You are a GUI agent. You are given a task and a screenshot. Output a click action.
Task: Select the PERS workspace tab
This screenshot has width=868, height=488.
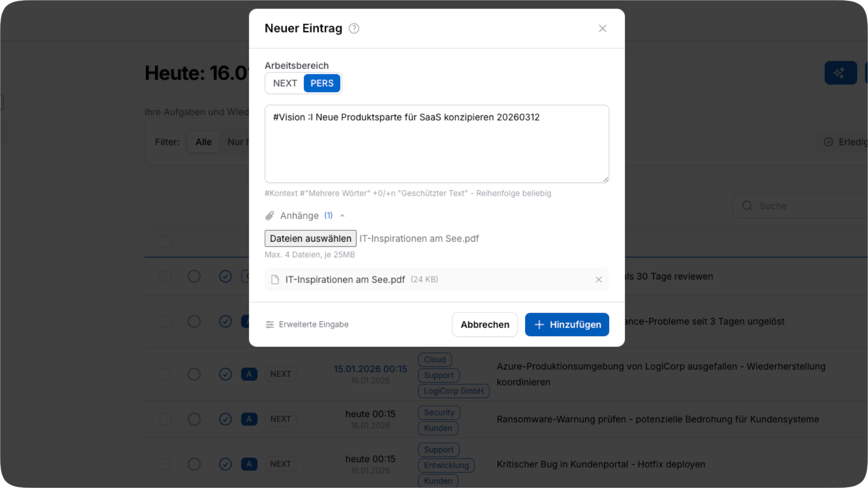(x=322, y=83)
